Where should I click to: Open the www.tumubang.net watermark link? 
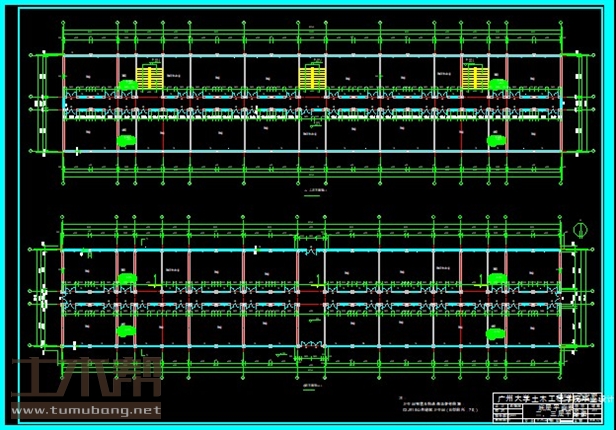tap(85, 410)
